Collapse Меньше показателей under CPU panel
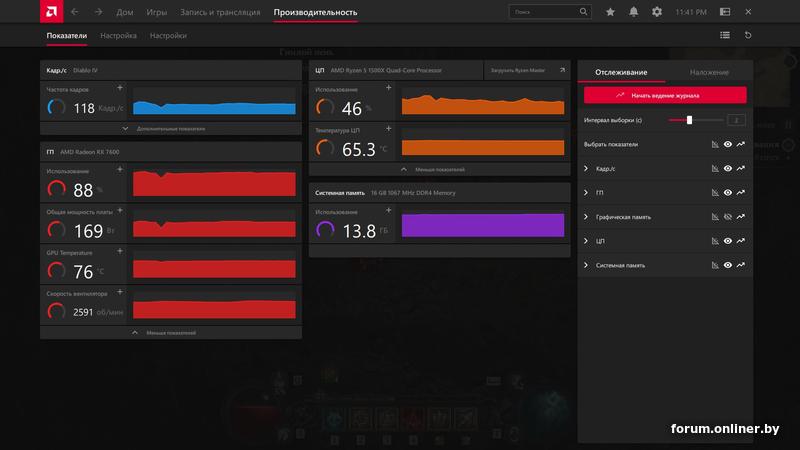 pyautogui.click(x=439, y=169)
